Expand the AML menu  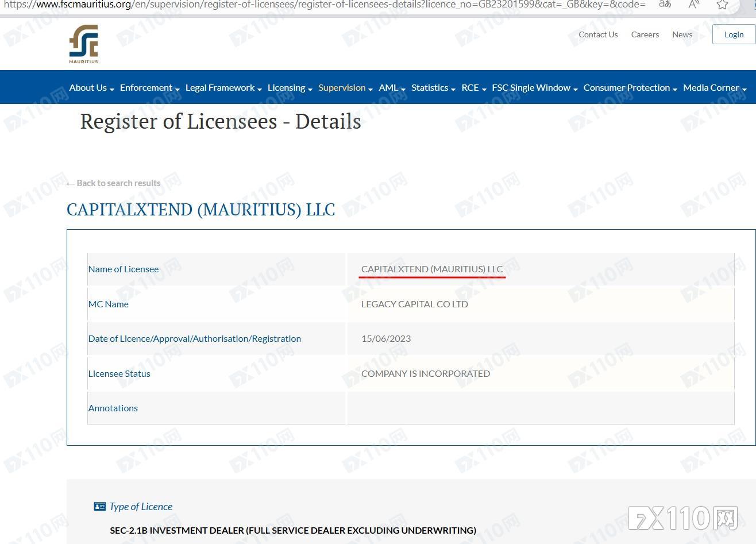click(x=392, y=88)
